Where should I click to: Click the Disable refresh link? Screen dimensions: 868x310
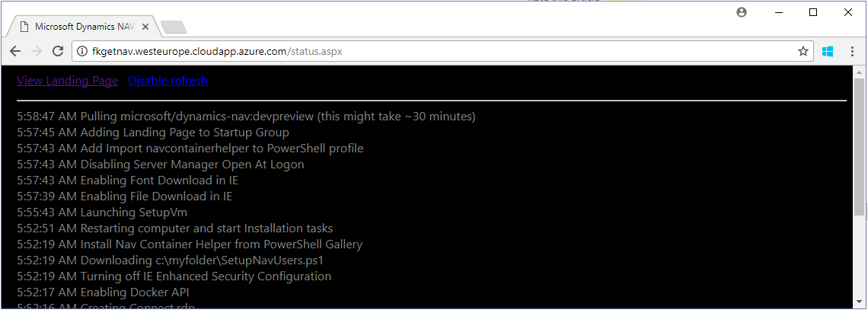pyautogui.click(x=168, y=81)
